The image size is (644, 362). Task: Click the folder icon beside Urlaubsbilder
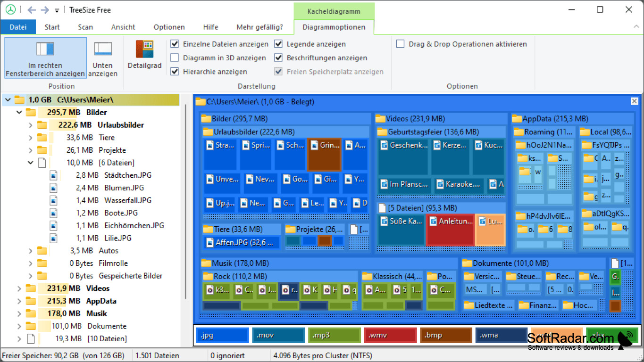41,125
